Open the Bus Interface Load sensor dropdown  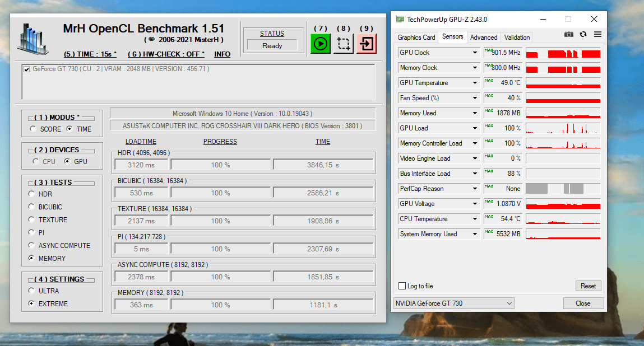(x=475, y=174)
